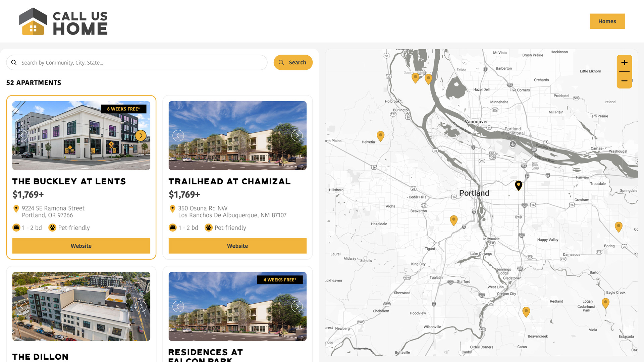Viewport: 644px width, 362px height.
Task: Show previous photo of Trailhead at Chamizal
Action: pyautogui.click(x=178, y=135)
